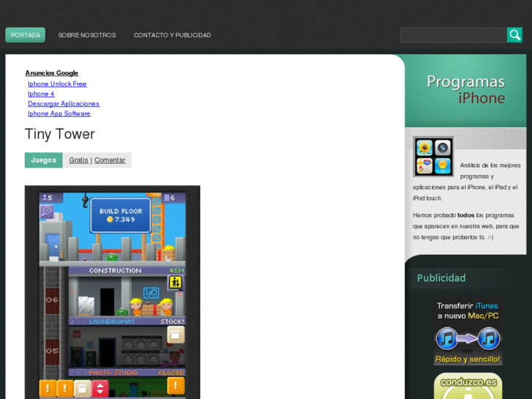Open the Iphone 4 ad link

[41, 94]
